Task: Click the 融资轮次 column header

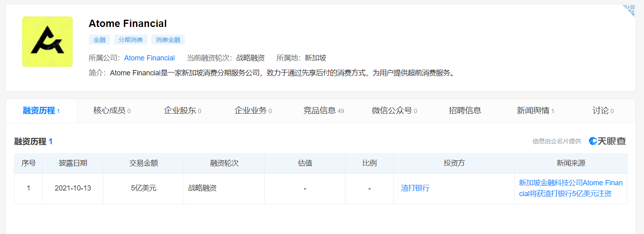Action: [x=224, y=163]
